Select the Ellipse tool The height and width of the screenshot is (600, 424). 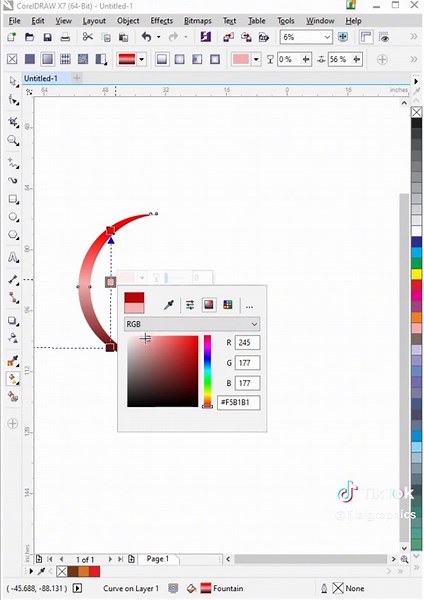[13, 217]
